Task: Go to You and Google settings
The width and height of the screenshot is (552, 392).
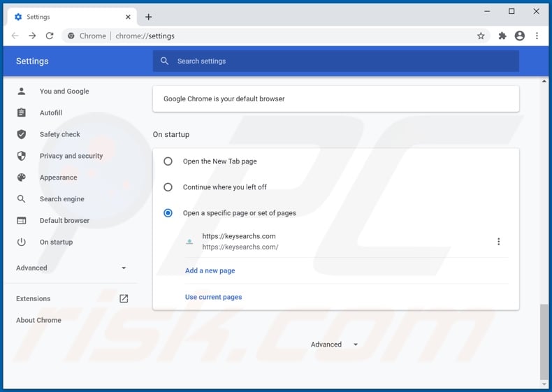Action: [x=64, y=92]
